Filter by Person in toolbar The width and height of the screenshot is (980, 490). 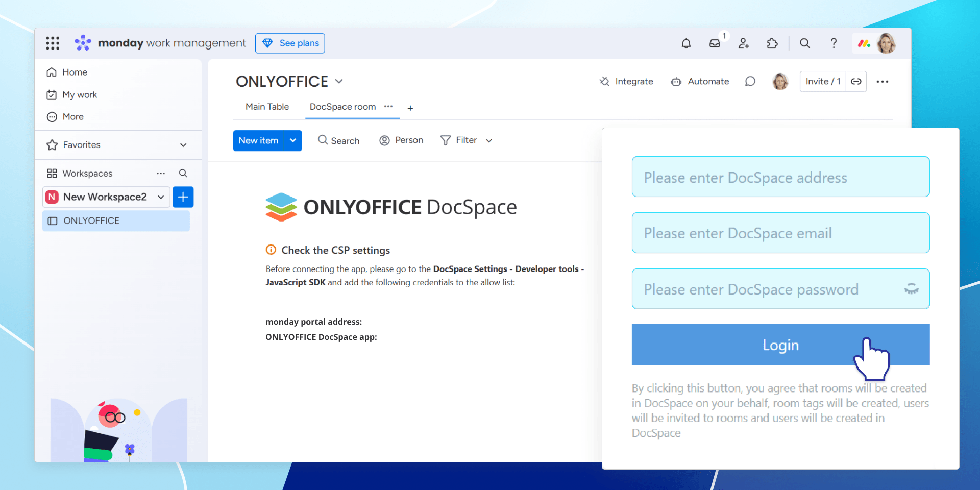coord(401,141)
